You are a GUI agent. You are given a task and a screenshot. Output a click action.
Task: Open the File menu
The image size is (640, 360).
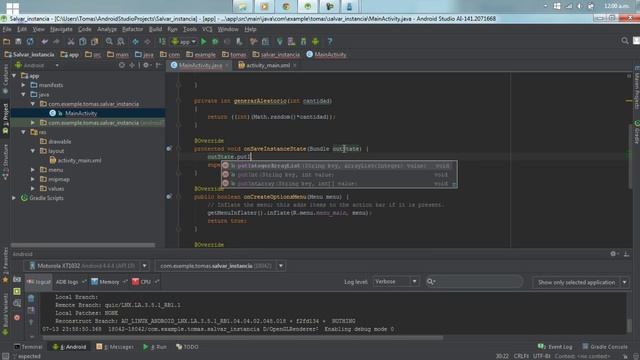coord(7,29)
